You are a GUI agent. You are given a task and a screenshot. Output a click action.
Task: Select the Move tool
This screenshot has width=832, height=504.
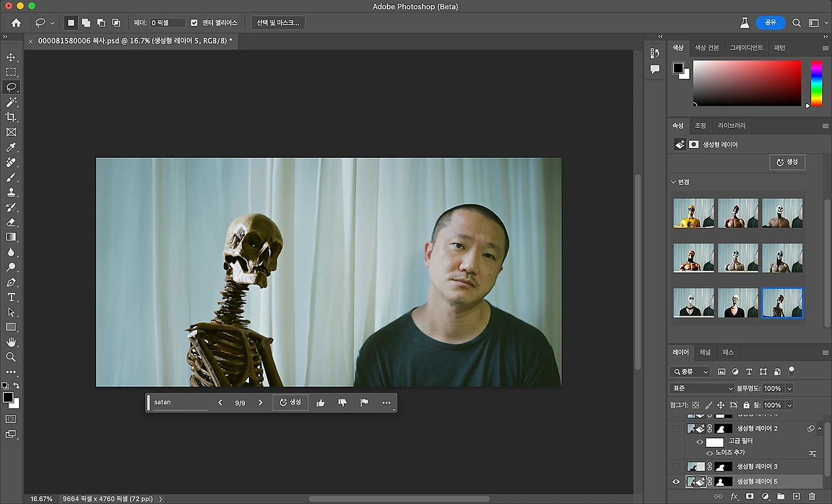pyautogui.click(x=11, y=57)
